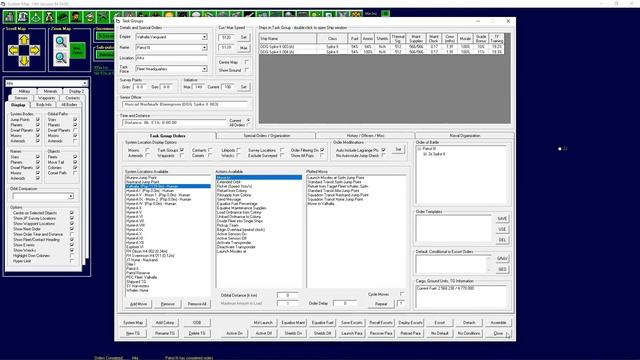Image resolution: width=640 pixels, height=360 pixels.
Task: Toggle the Move Tail checkbox under Objects
Action: [x=75, y=162]
